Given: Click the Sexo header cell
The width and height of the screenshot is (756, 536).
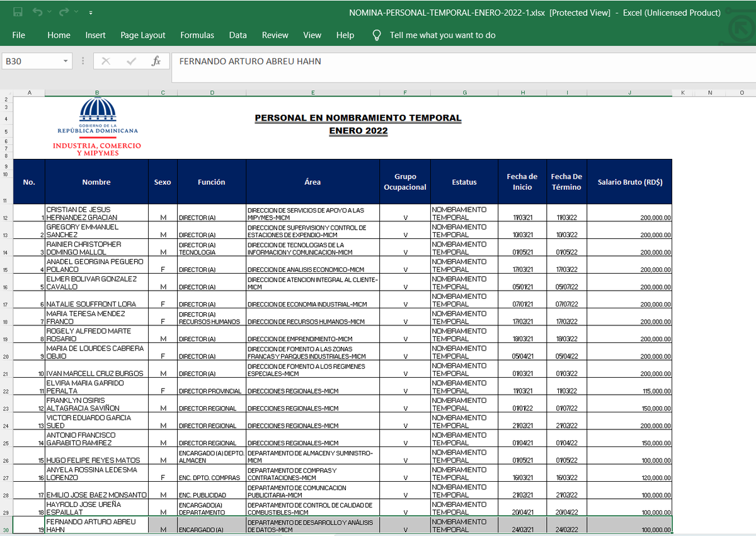Looking at the screenshot, I should coord(163,182).
